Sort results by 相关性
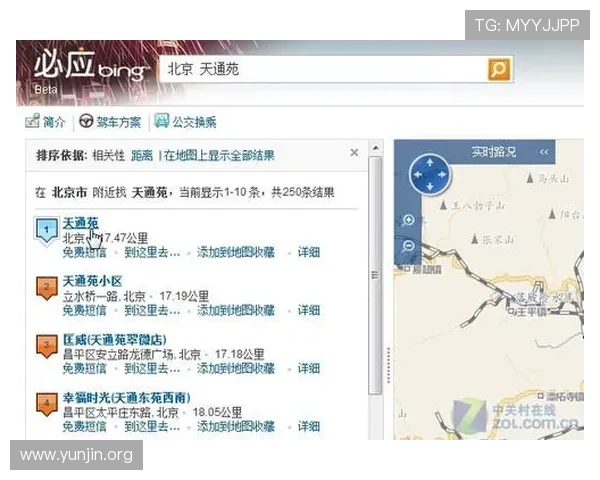The height and width of the screenshot is (480, 600). (x=108, y=155)
